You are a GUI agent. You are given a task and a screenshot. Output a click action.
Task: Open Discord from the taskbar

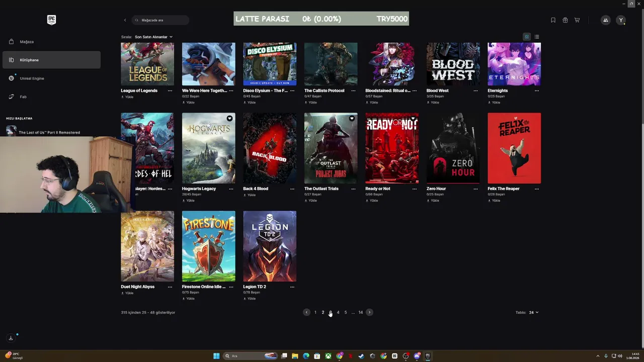click(x=417, y=356)
